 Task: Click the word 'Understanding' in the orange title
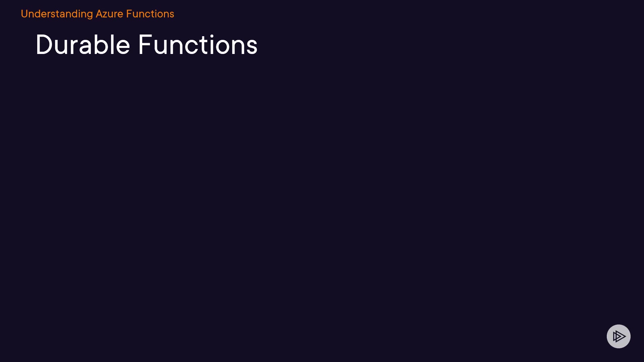57,14
